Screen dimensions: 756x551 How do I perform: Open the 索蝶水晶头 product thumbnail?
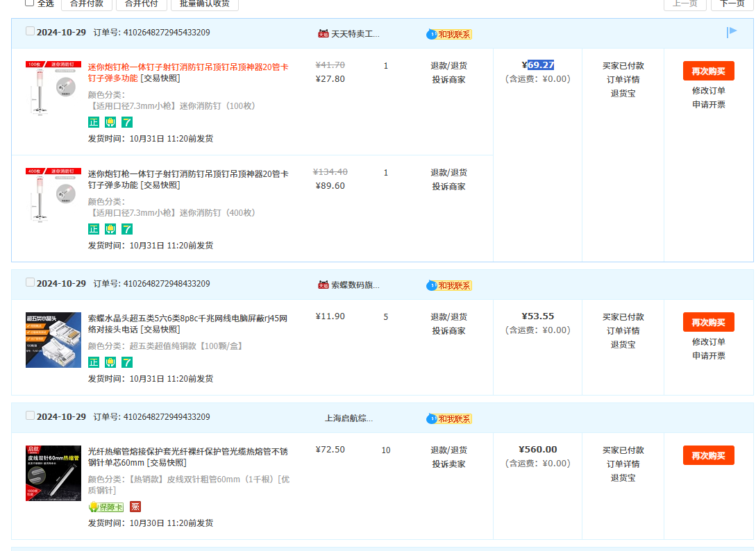53,340
